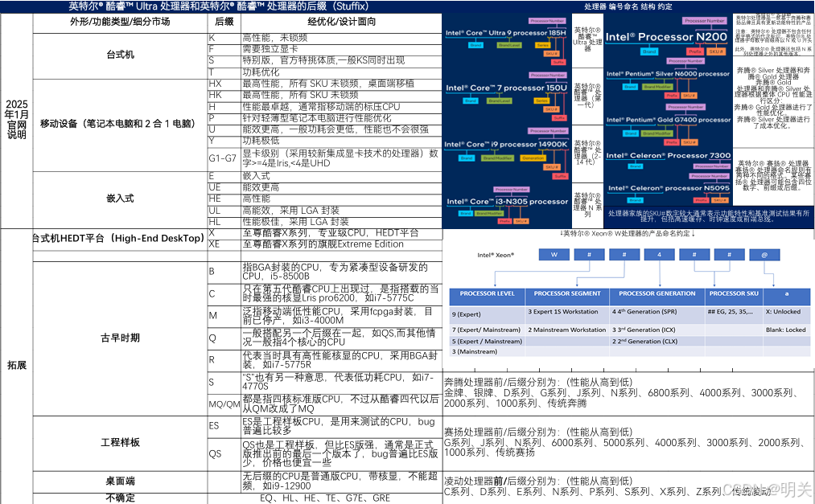This screenshot has height=504, width=815.
Task: Select the 嵌入式 category cell
Action: click(120, 199)
